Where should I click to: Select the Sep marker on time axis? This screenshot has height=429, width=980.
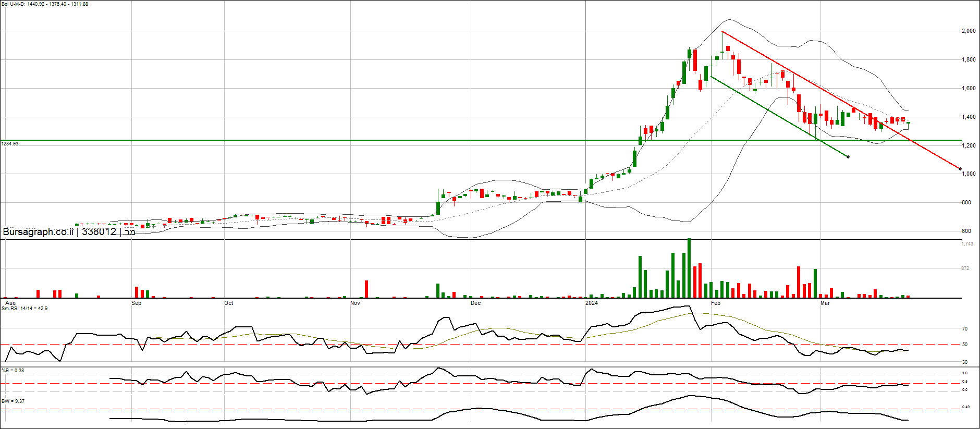coord(136,303)
